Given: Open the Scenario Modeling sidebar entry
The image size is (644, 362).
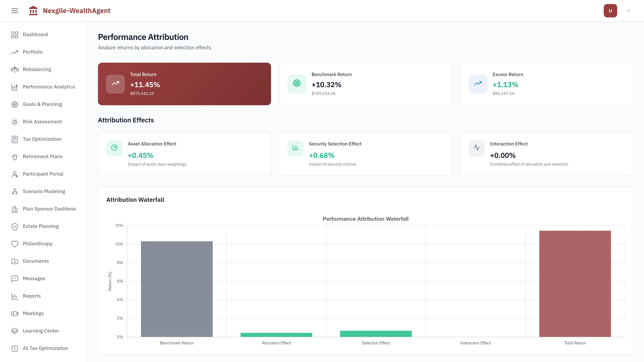Looking at the screenshot, I should tap(44, 191).
